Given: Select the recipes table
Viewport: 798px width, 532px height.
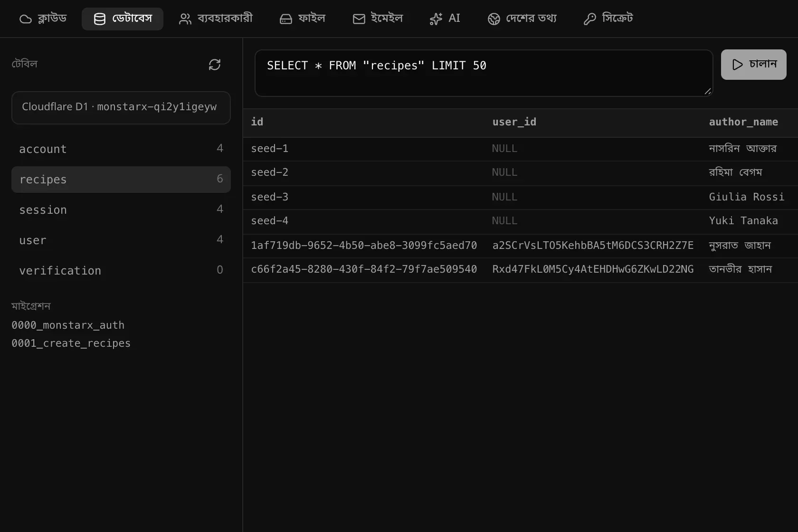Looking at the screenshot, I should (x=121, y=180).
